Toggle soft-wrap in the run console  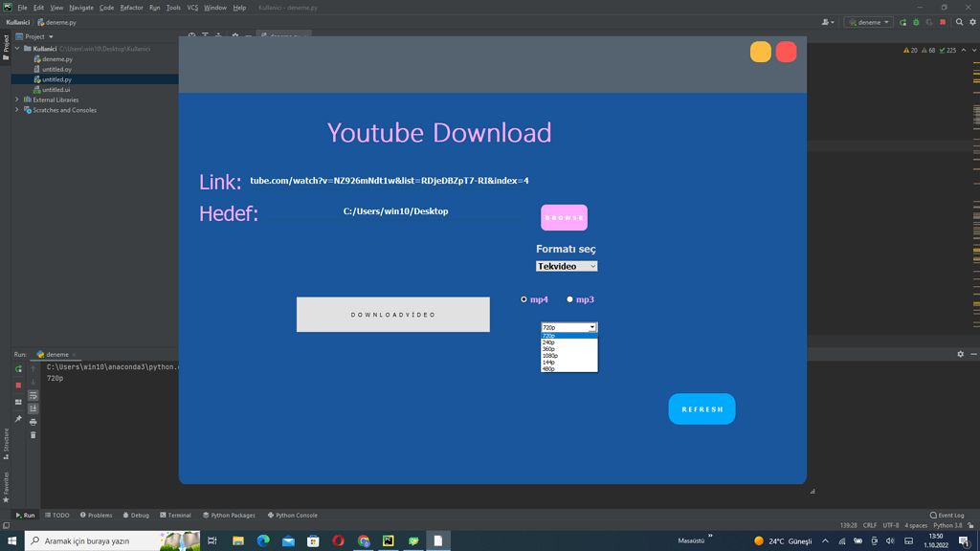(33, 394)
